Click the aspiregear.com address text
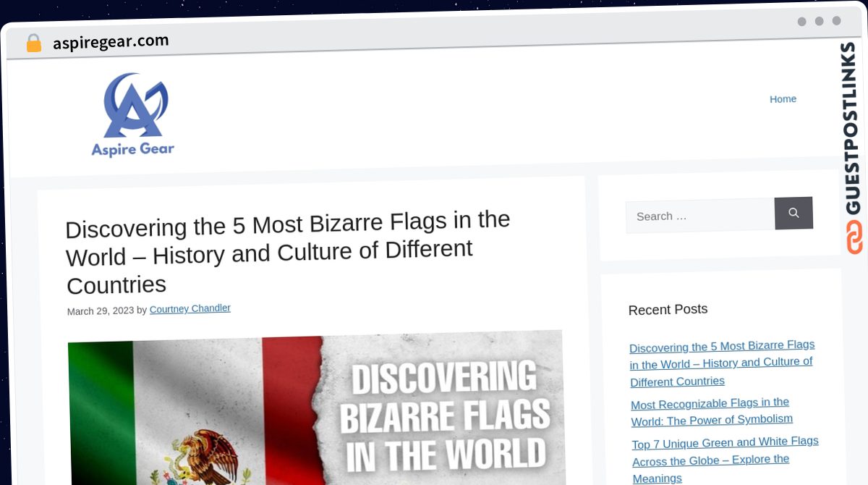 coord(111,42)
